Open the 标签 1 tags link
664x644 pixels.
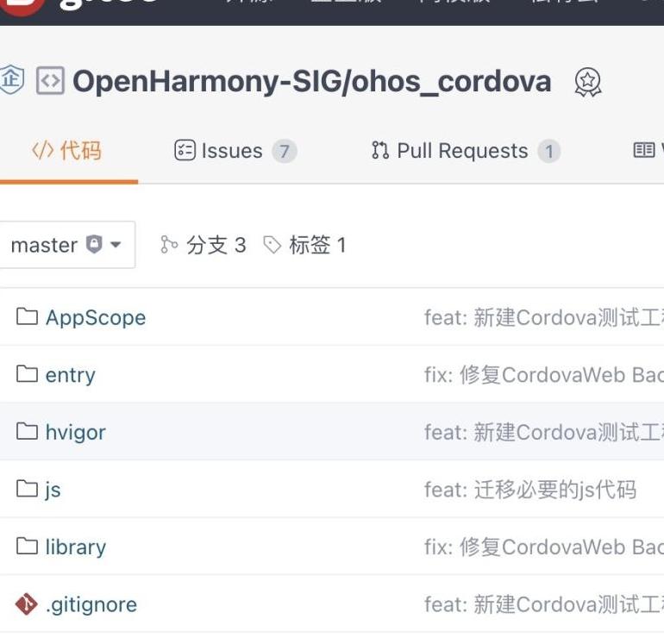coord(305,245)
